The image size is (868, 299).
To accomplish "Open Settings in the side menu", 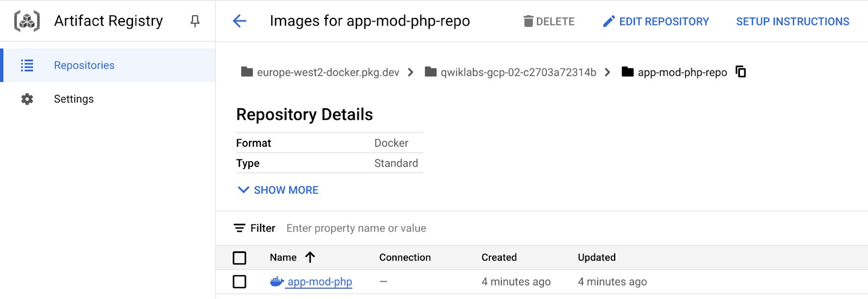I will click(74, 99).
